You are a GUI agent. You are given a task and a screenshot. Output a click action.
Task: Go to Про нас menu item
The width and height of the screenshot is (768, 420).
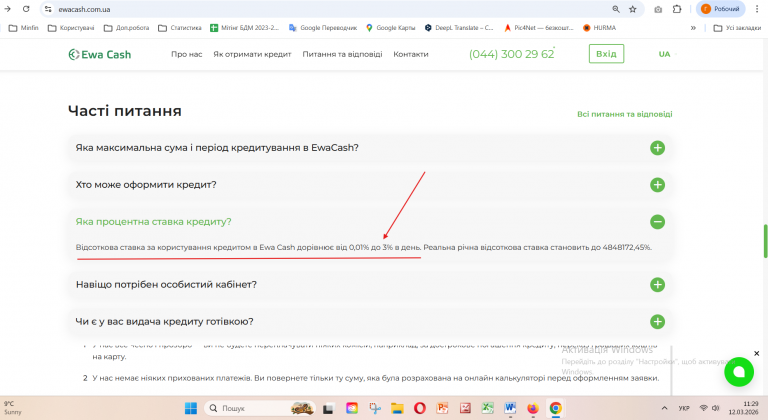pyautogui.click(x=187, y=54)
